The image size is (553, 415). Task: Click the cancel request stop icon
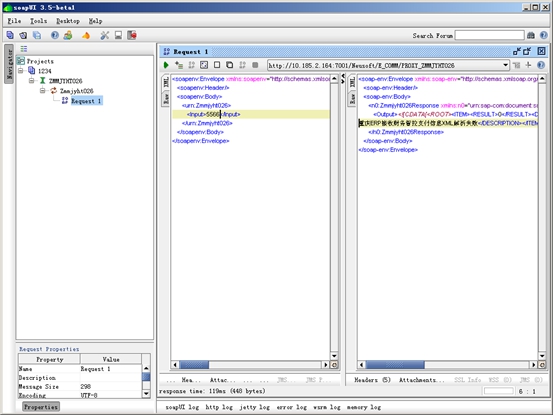click(255, 65)
